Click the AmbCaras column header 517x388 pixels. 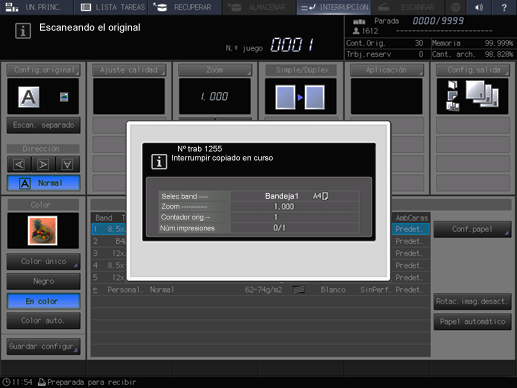pyautogui.click(x=411, y=218)
